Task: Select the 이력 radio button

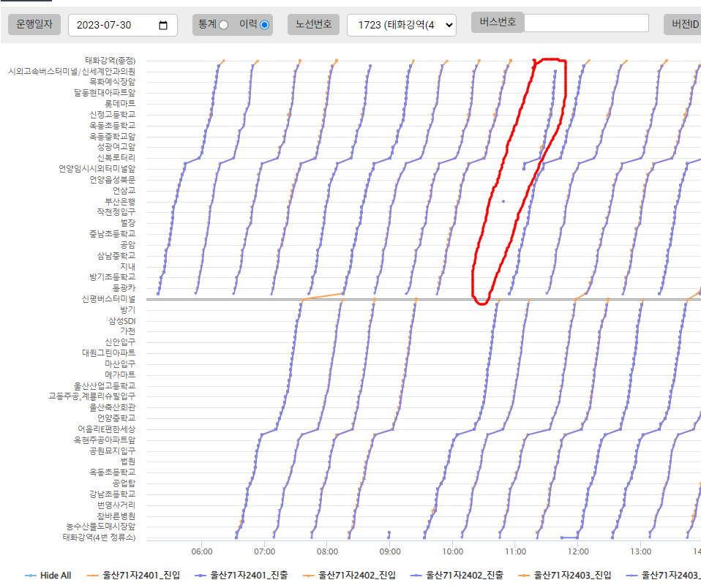Action: coord(264,25)
